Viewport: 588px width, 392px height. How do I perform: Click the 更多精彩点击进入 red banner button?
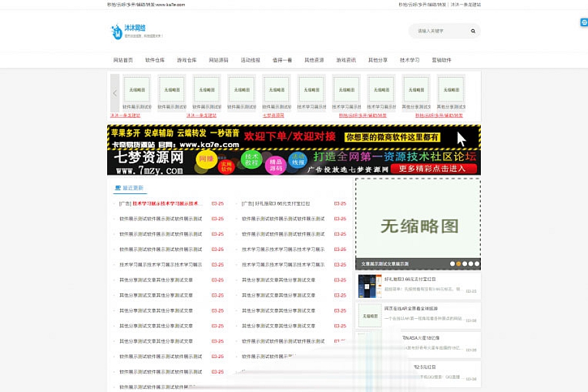coord(434,169)
